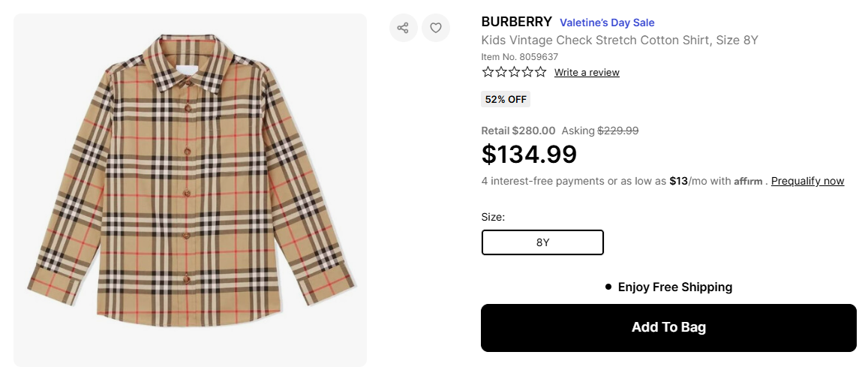Select the second rating star
868x376 pixels.
(501, 72)
